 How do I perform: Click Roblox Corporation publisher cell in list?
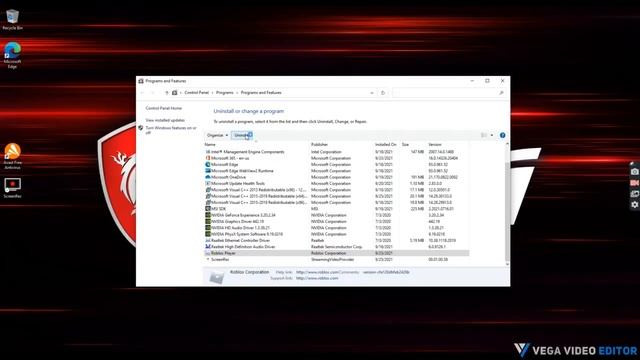329,253
